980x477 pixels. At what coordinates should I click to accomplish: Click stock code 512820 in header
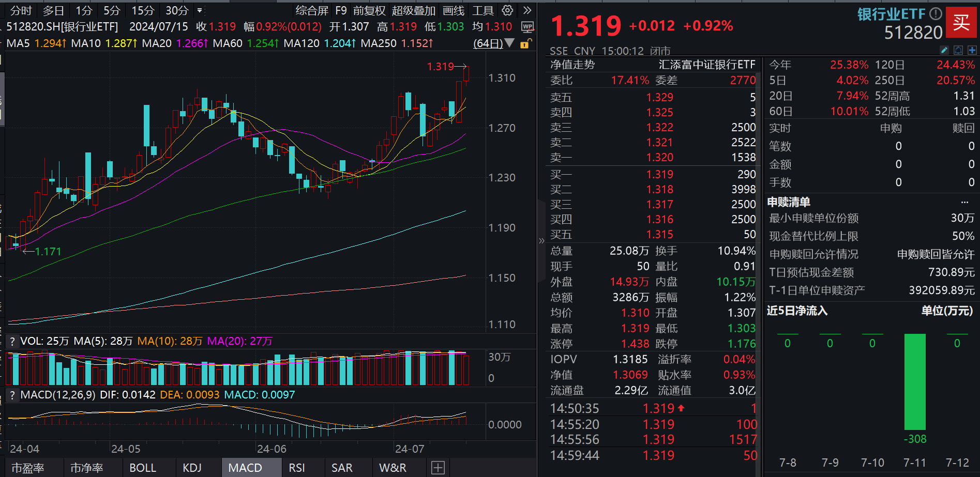[913, 33]
